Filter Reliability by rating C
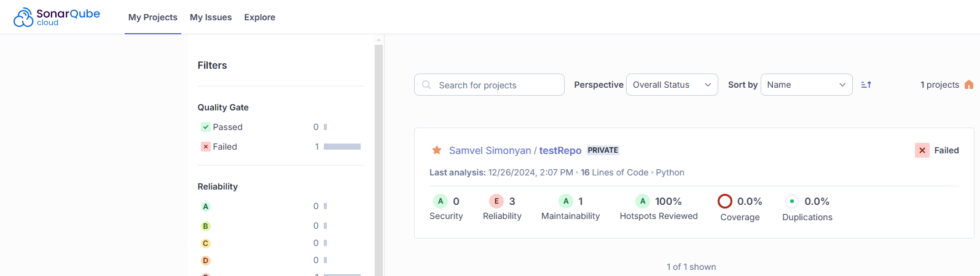This screenshot has height=276, width=980. pos(206,243)
